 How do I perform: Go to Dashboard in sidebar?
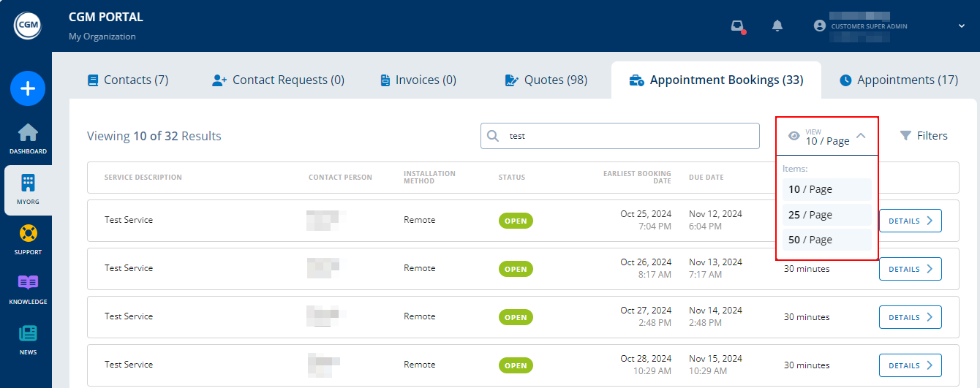[x=28, y=139]
